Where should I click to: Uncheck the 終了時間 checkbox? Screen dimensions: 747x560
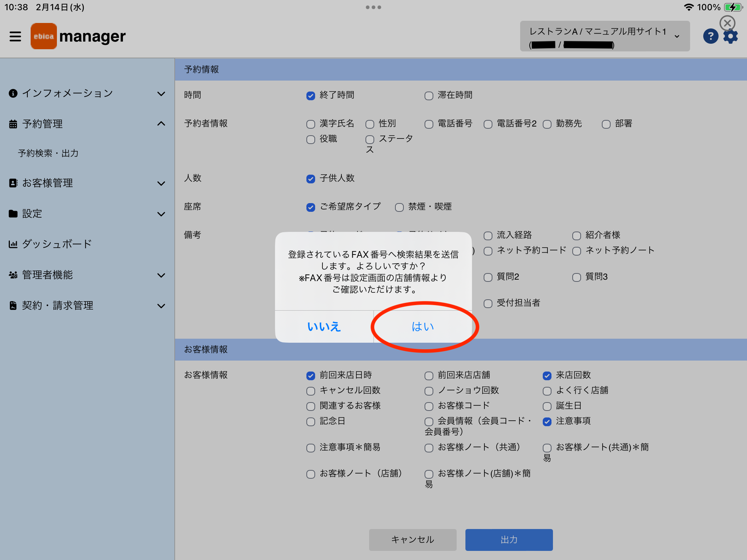(x=311, y=96)
